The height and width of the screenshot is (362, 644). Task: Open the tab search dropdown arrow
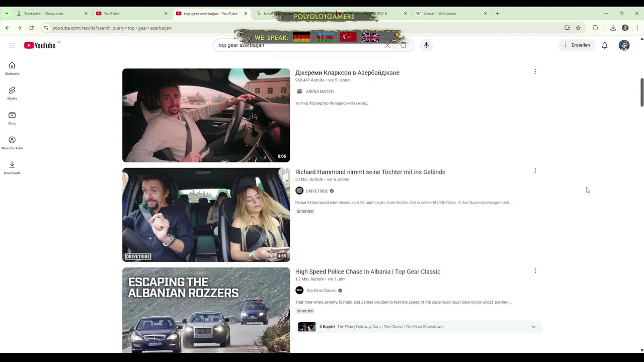coord(7,14)
